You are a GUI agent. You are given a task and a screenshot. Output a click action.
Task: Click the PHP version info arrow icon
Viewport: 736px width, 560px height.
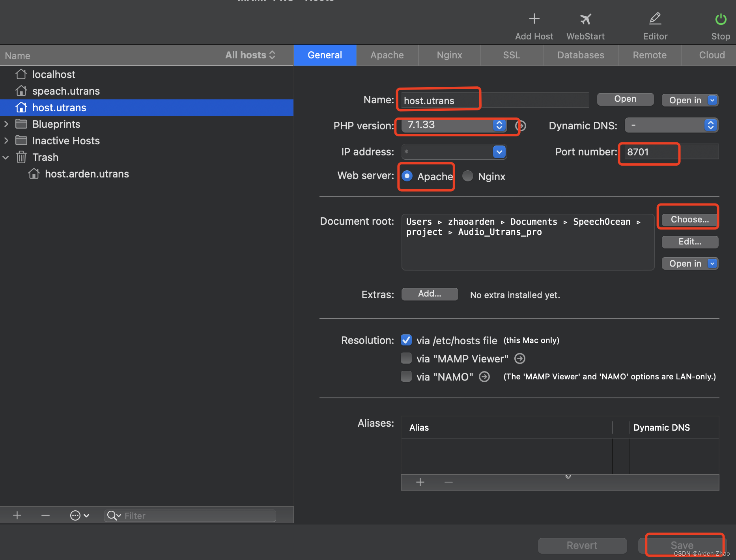click(x=521, y=126)
